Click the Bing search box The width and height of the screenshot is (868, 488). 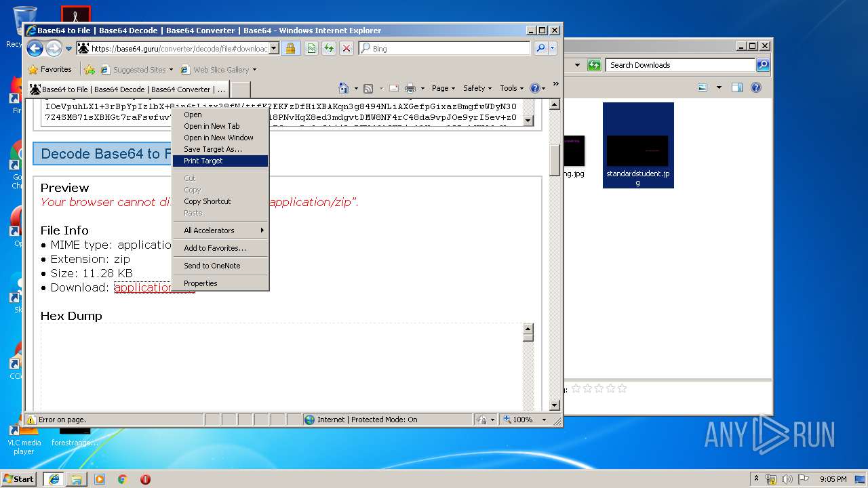point(445,48)
